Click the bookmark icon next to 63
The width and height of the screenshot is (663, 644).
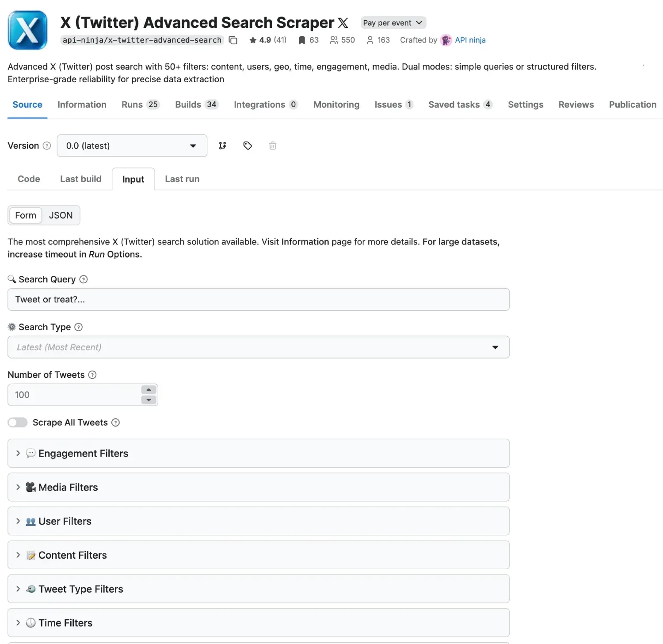[x=302, y=40]
